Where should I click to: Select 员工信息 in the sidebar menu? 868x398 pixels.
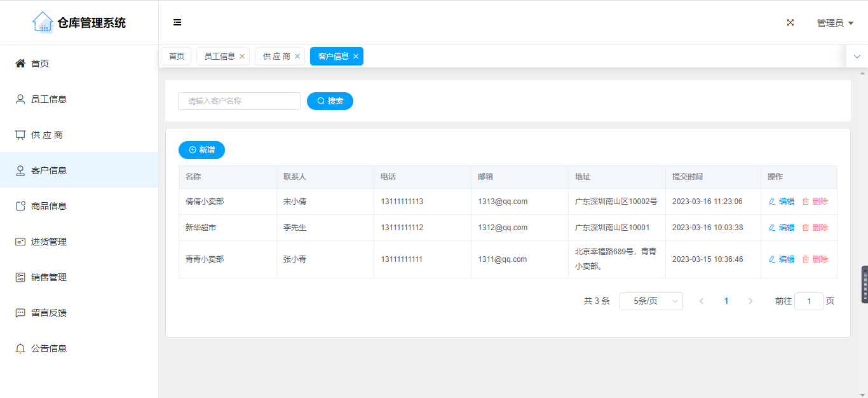[x=49, y=99]
